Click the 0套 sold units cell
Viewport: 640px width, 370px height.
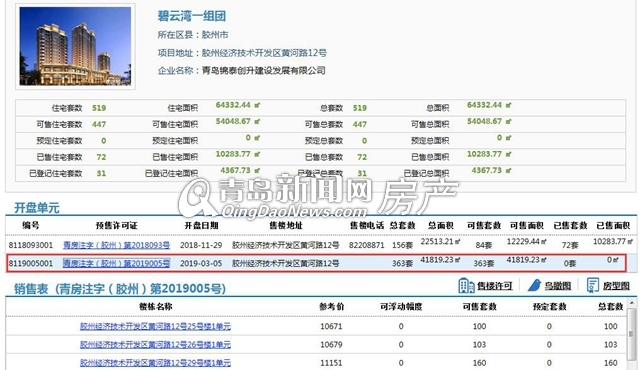pyautogui.click(x=570, y=264)
